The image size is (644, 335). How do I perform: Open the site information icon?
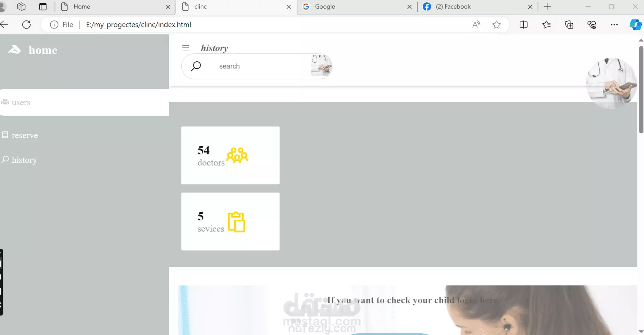tap(54, 25)
